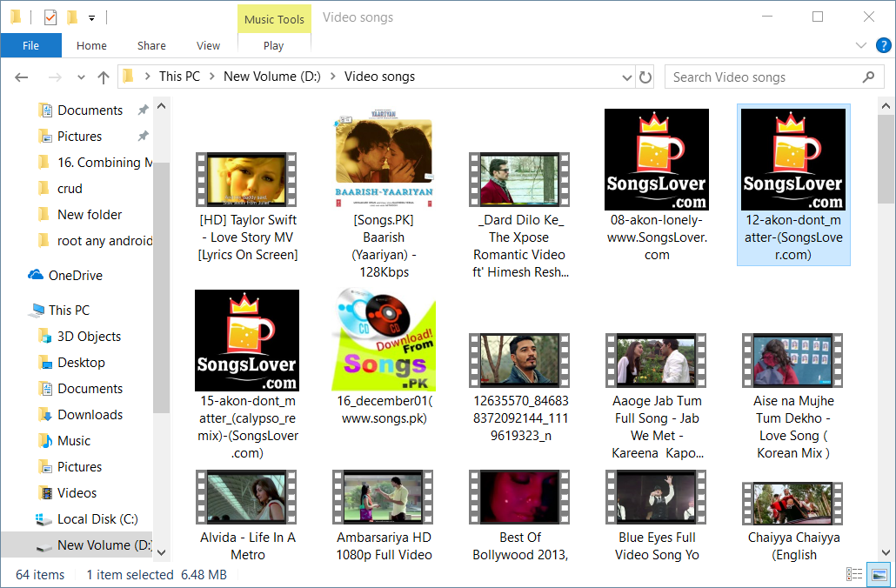Click This PC in the address bar
896x588 pixels.
point(179,77)
